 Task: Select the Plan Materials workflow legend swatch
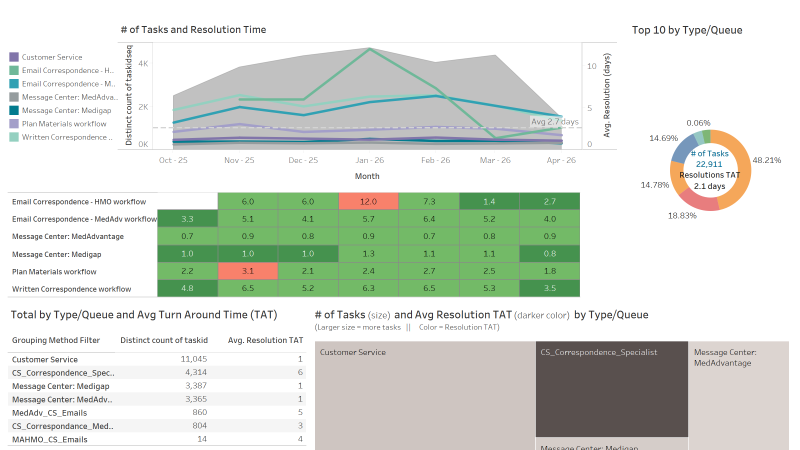click(x=13, y=124)
